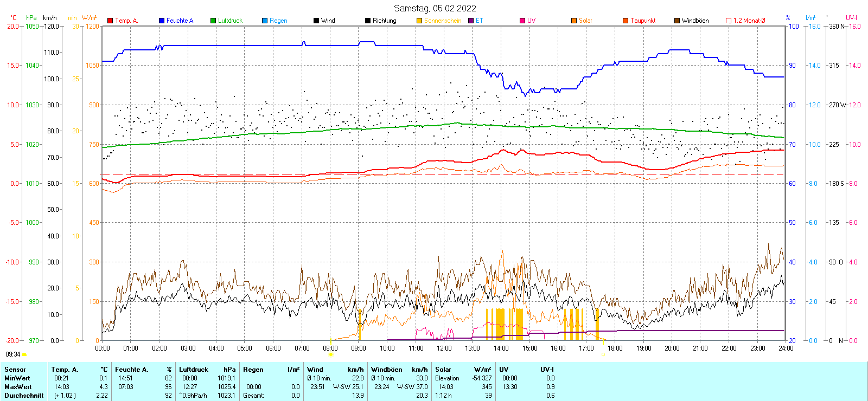Click the purple ET legend square
Screen dimensions: 868x401
point(471,21)
